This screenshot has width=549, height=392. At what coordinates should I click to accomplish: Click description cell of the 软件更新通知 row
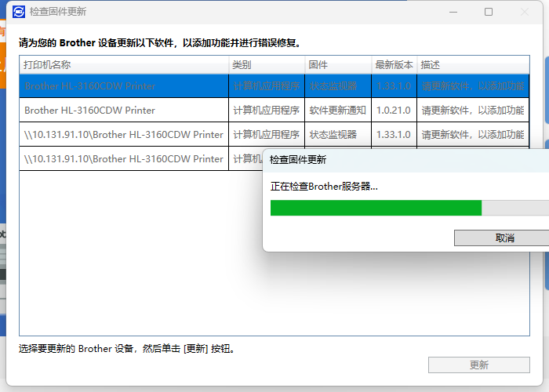click(x=473, y=111)
